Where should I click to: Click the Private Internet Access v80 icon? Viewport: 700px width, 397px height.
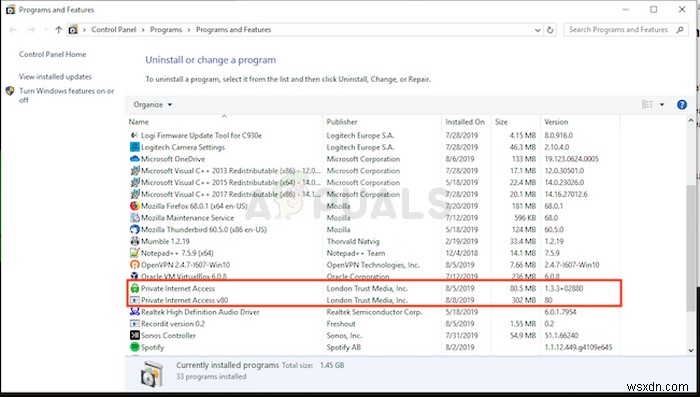(x=134, y=300)
